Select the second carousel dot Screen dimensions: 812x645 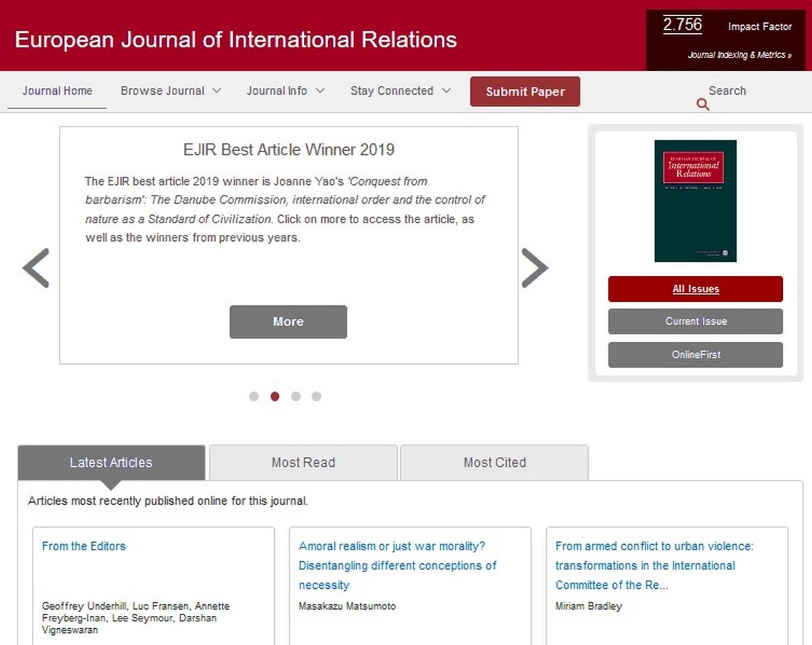pos(275,397)
